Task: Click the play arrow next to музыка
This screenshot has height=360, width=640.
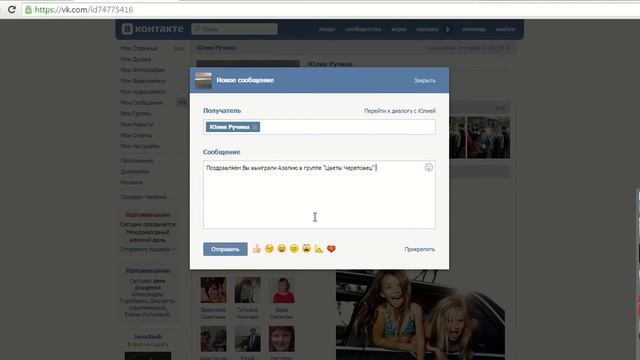Action: point(448,29)
